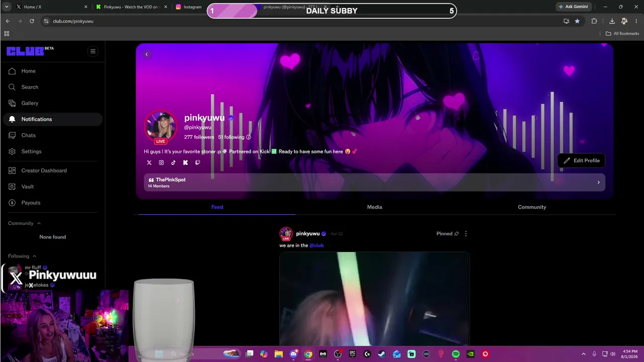The width and height of the screenshot is (644, 362).
Task: Open the Epic Games launcher in taskbar
Action: click(x=352, y=354)
